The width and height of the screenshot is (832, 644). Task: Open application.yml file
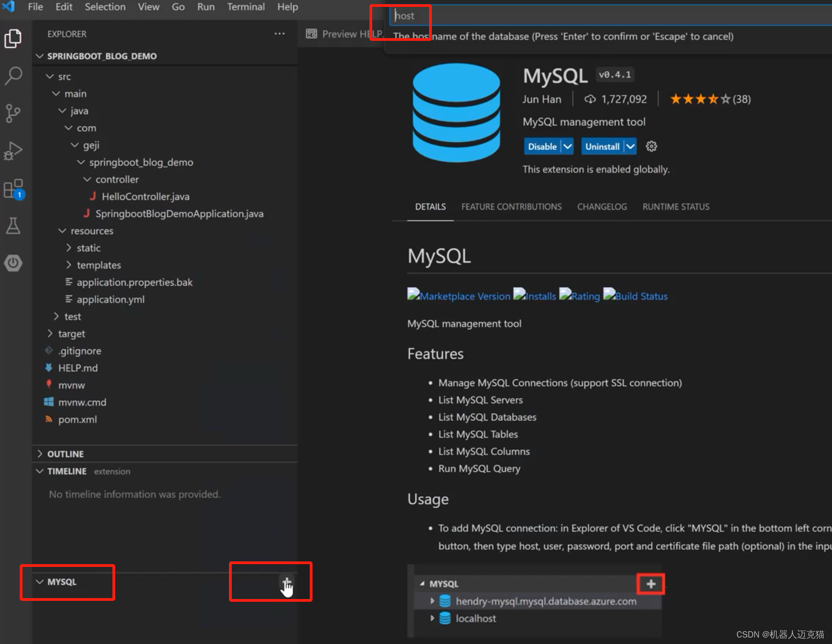click(111, 299)
